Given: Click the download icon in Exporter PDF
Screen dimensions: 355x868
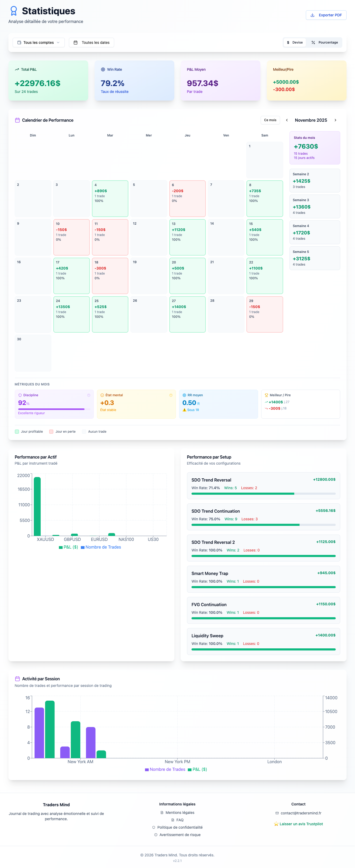Looking at the screenshot, I should point(312,15).
